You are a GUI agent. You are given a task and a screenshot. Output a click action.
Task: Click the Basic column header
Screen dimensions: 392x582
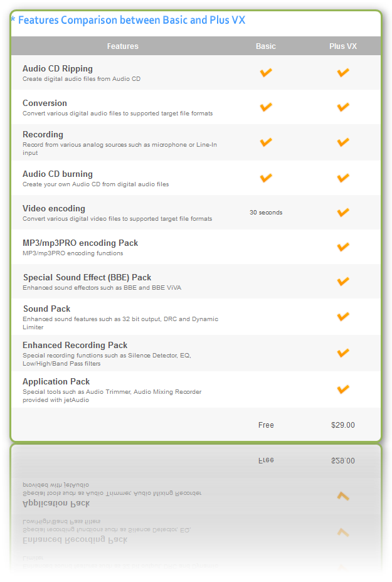[x=266, y=46]
